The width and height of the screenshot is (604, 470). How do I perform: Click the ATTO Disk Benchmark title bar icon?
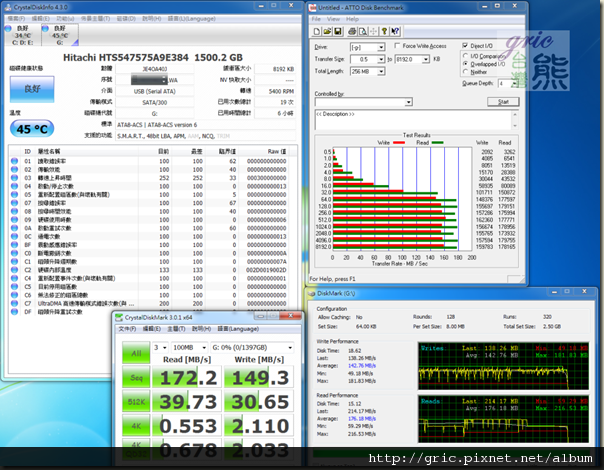point(312,7)
